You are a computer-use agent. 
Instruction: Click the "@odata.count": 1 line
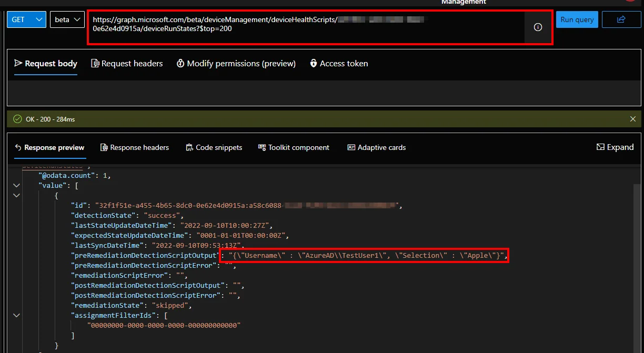point(75,175)
